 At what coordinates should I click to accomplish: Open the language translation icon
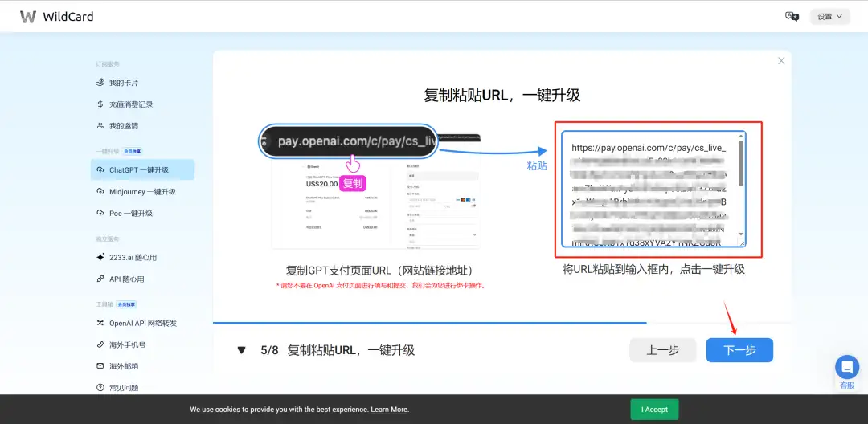pyautogui.click(x=792, y=17)
